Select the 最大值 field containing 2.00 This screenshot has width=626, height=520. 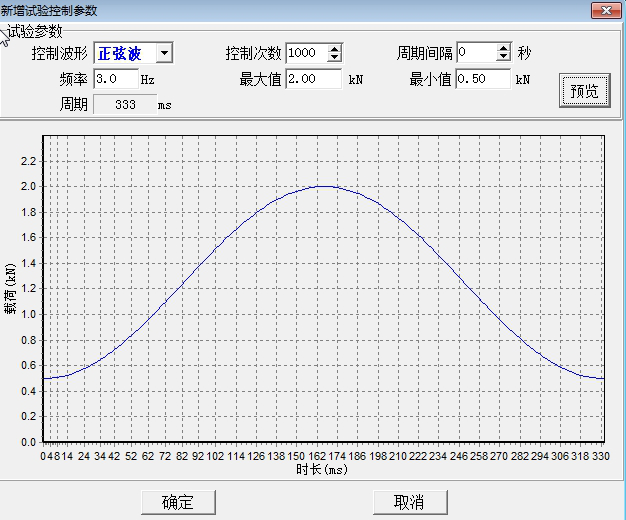point(312,78)
